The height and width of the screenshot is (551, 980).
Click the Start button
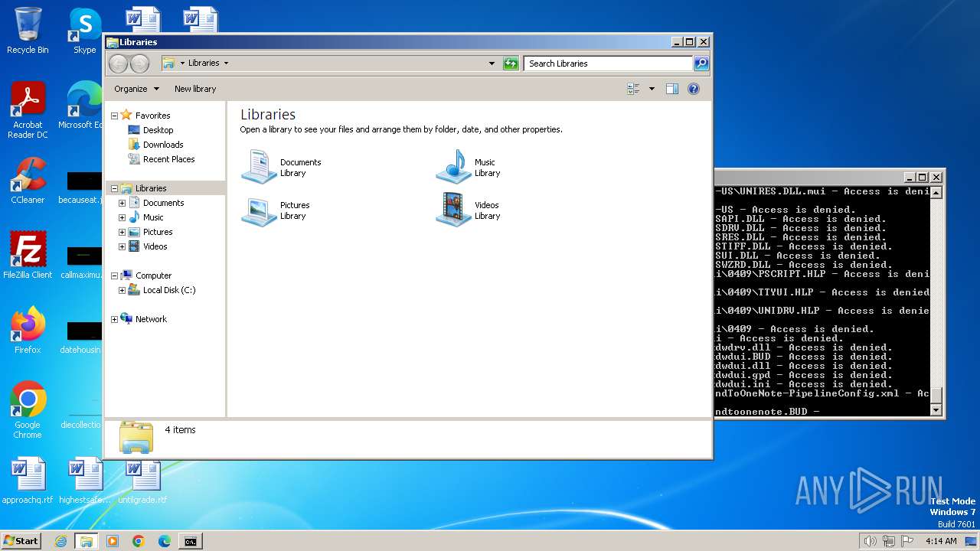[x=21, y=541]
